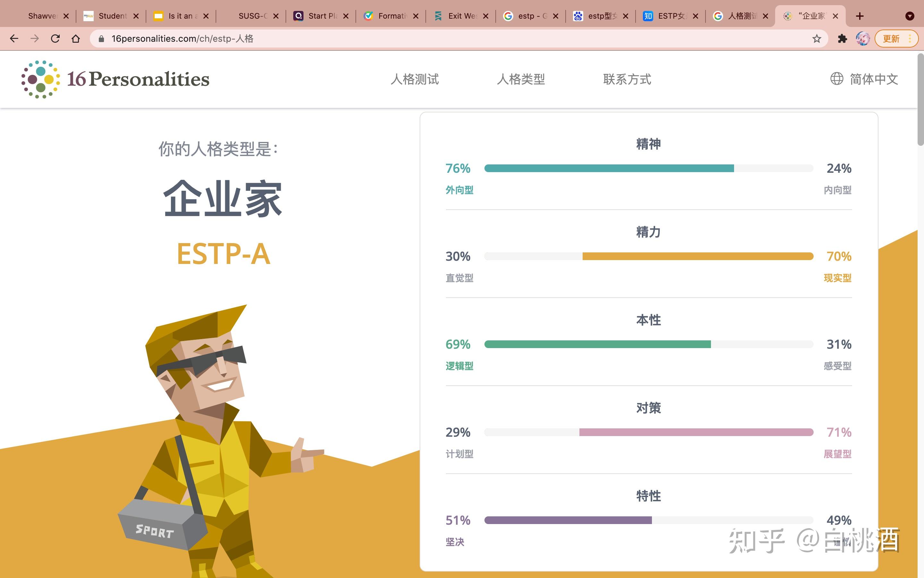Image resolution: width=924 pixels, height=578 pixels.
Task: Switch to the Formati tab
Action: tap(391, 16)
